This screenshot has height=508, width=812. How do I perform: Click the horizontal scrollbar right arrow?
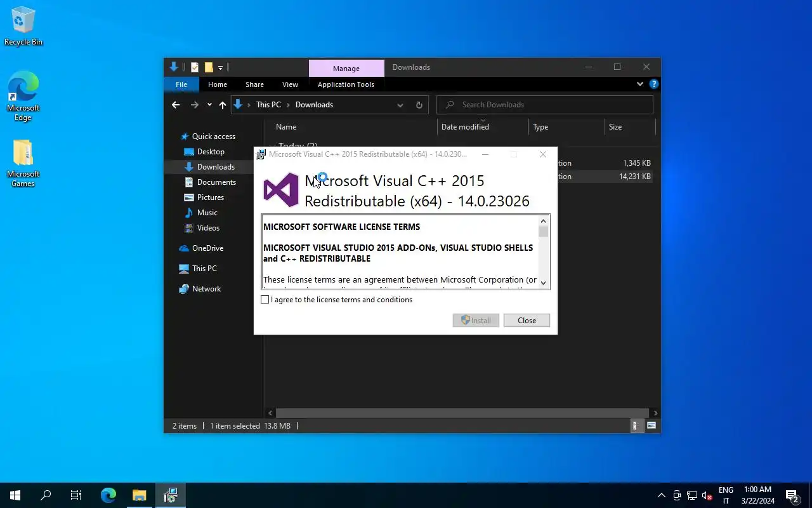655,413
